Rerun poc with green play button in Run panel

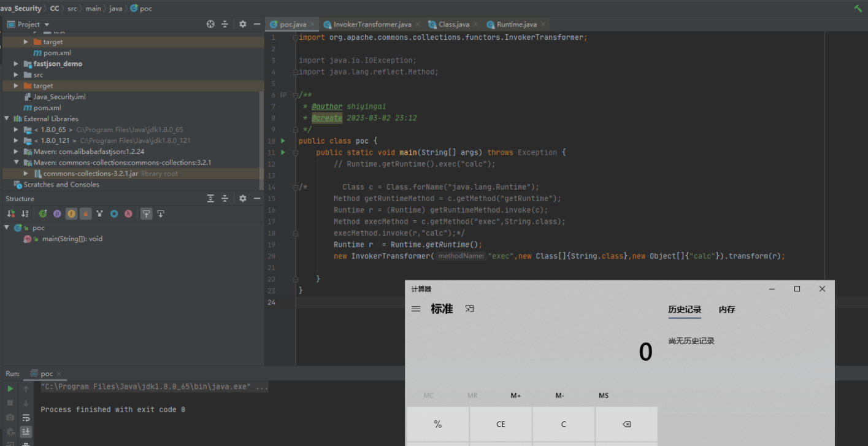tap(10, 389)
